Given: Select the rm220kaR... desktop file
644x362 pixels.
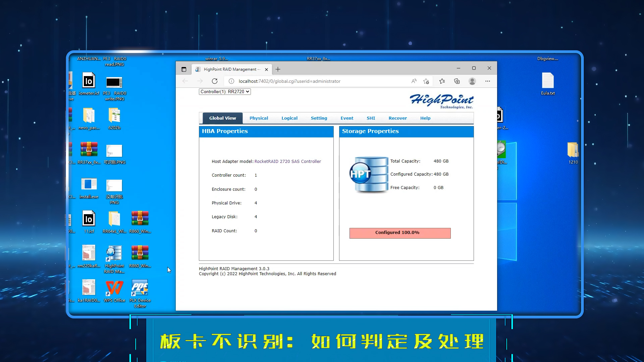Looking at the screenshot, I should click(89, 256).
